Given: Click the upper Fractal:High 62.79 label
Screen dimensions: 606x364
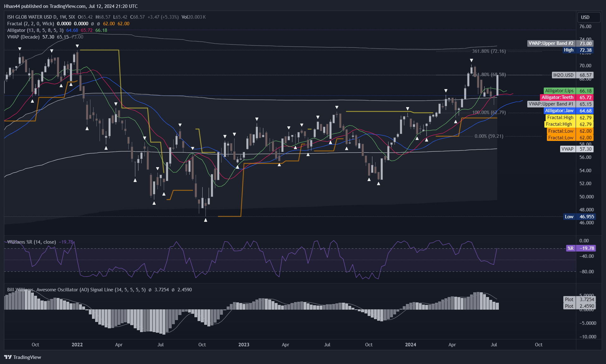Looking at the screenshot, I should click(x=569, y=118).
